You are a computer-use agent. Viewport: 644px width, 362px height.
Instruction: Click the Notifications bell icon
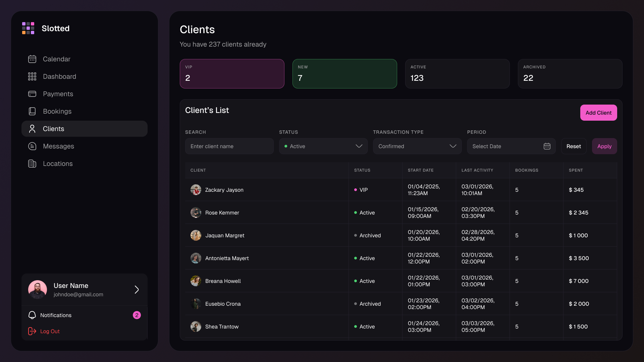pyautogui.click(x=32, y=315)
